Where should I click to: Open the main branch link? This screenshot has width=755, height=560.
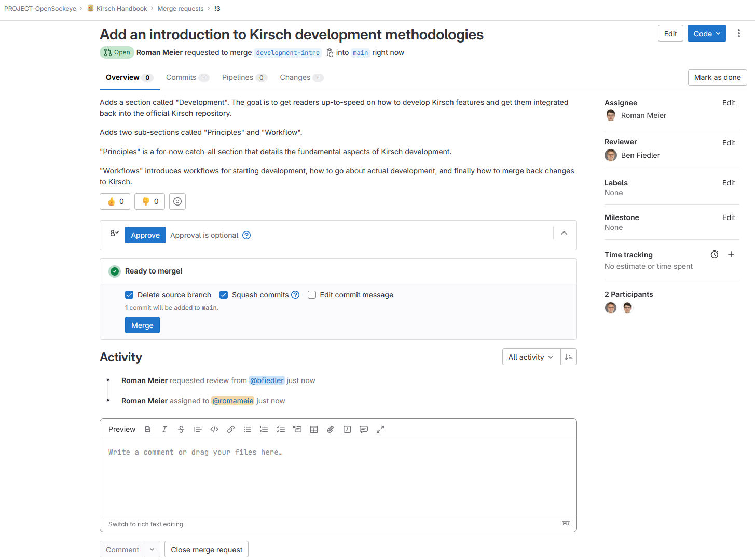[x=361, y=52]
